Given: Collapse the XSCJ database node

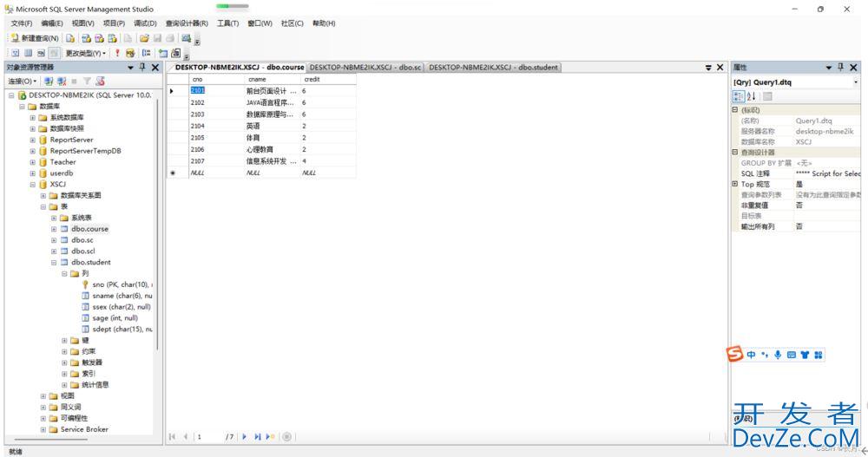Looking at the screenshot, I should point(33,184).
